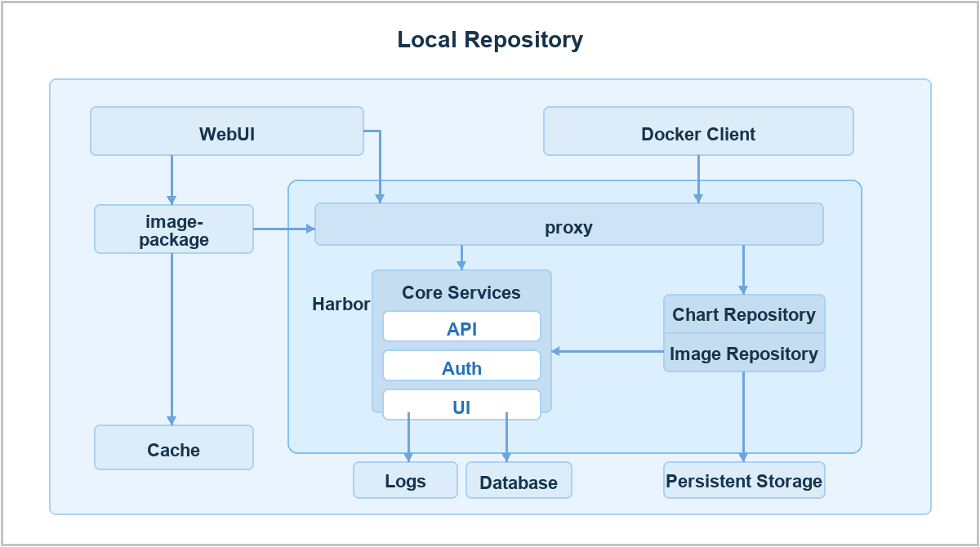Click the Chart Repository block

(x=744, y=314)
